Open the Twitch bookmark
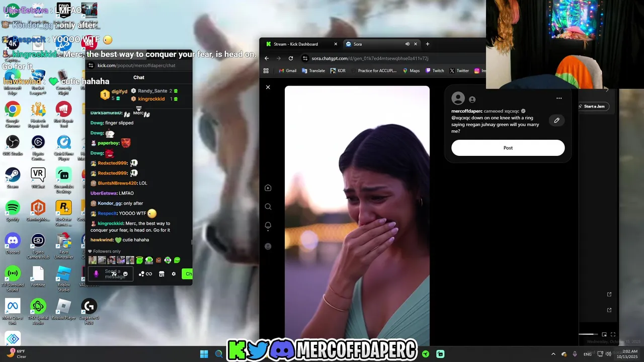The width and height of the screenshot is (644, 362). click(x=435, y=71)
